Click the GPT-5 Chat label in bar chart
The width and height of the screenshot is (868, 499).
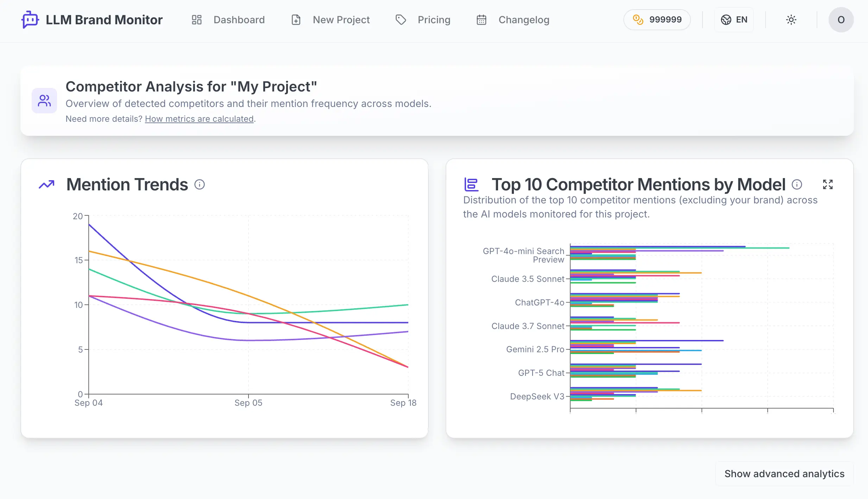[x=541, y=373]
